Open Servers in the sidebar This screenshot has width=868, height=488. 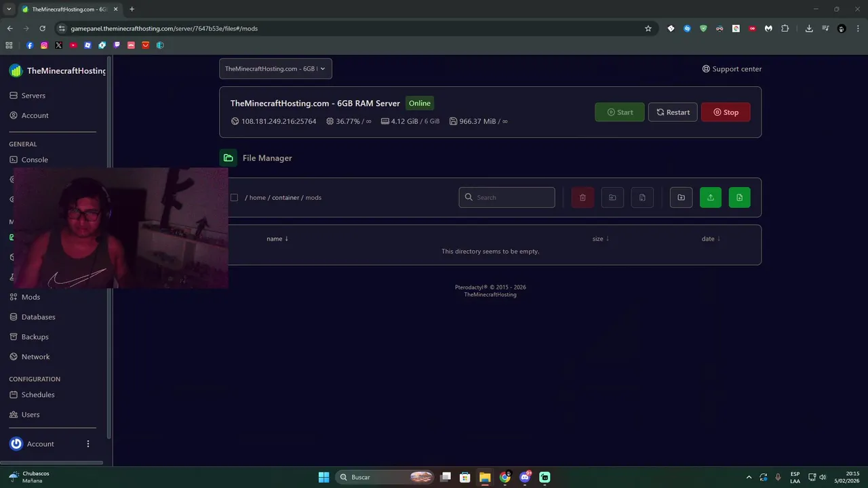27,96
